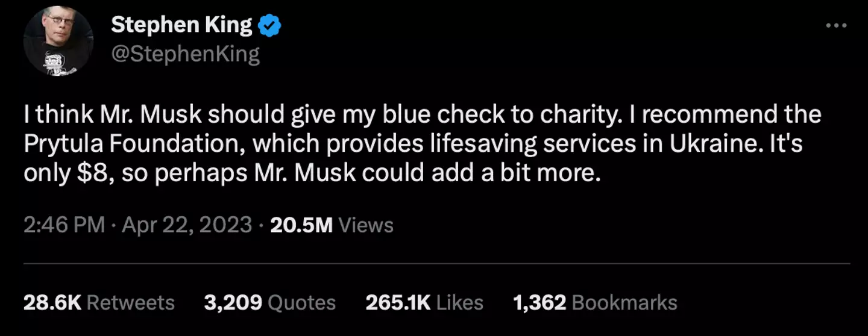This screenshot has height=336, width=868.
Task: Open the three-dot more options menu
Action: coord(836,26)
